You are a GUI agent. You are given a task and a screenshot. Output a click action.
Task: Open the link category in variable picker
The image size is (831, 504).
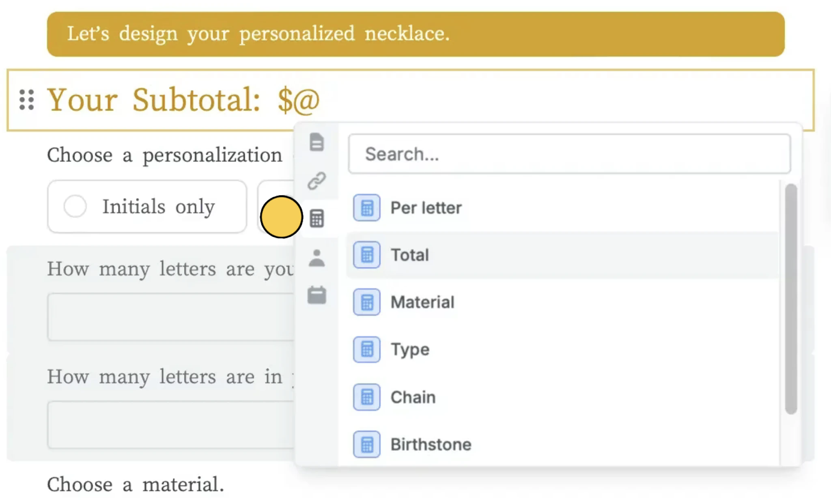[x=316, y=181]
